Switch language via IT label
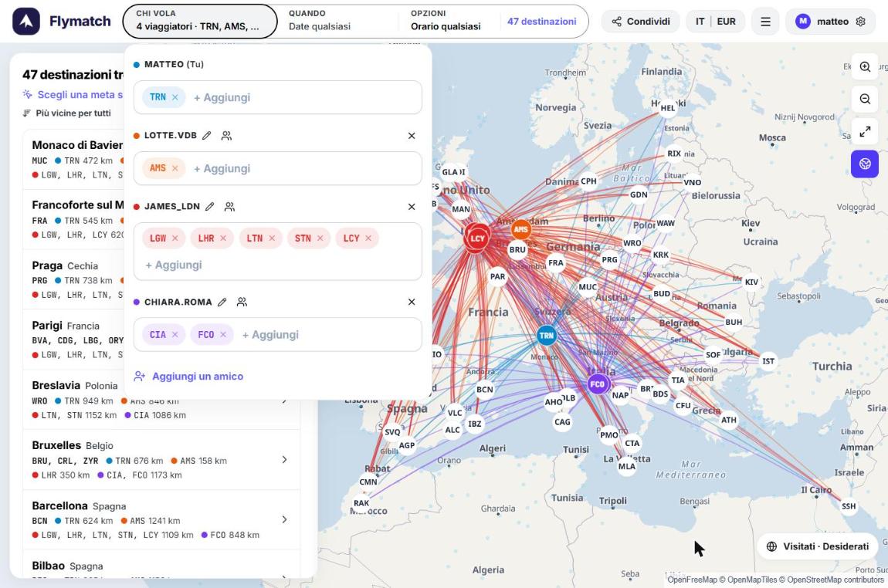 [x=700, y=22]
